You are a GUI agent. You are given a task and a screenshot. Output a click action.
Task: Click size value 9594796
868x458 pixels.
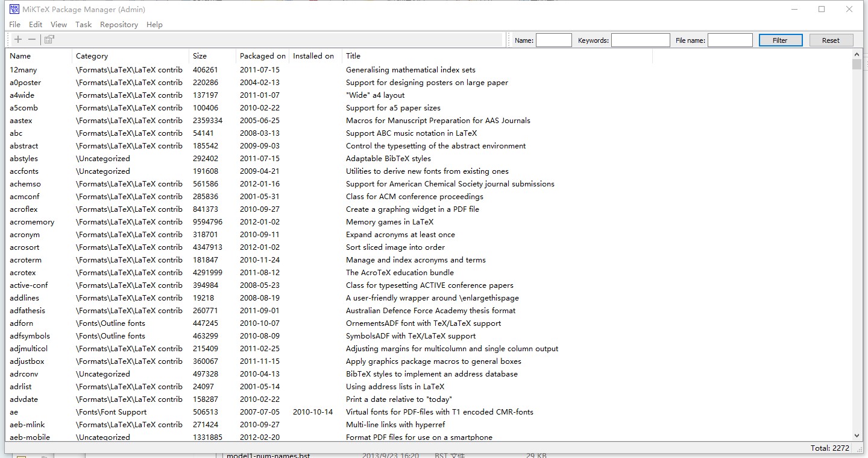click(x=208, y=222)
